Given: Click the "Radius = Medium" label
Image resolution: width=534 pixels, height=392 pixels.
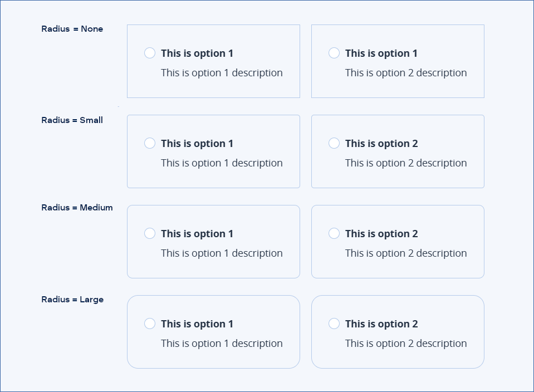Looking at the screenshot, I should (77, 208).
